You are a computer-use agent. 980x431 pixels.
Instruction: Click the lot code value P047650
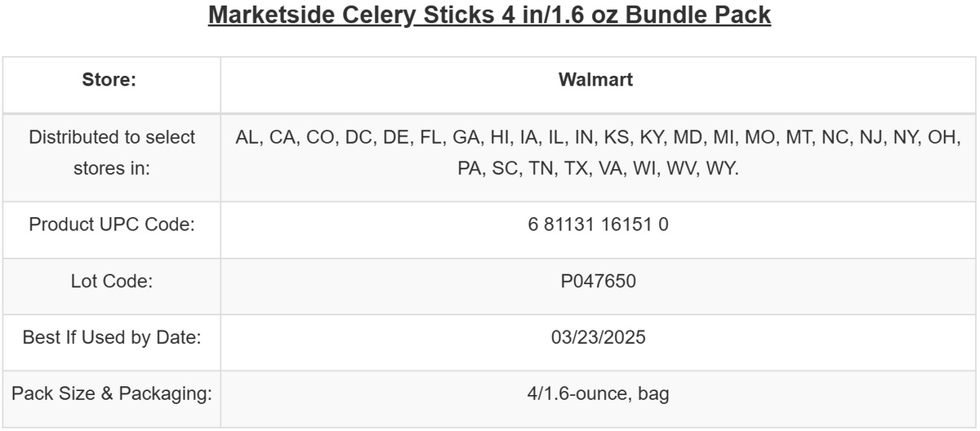point(598,282)
